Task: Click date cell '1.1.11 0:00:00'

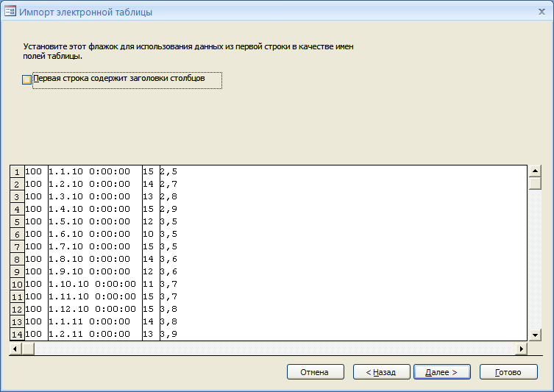Action: 95,321
